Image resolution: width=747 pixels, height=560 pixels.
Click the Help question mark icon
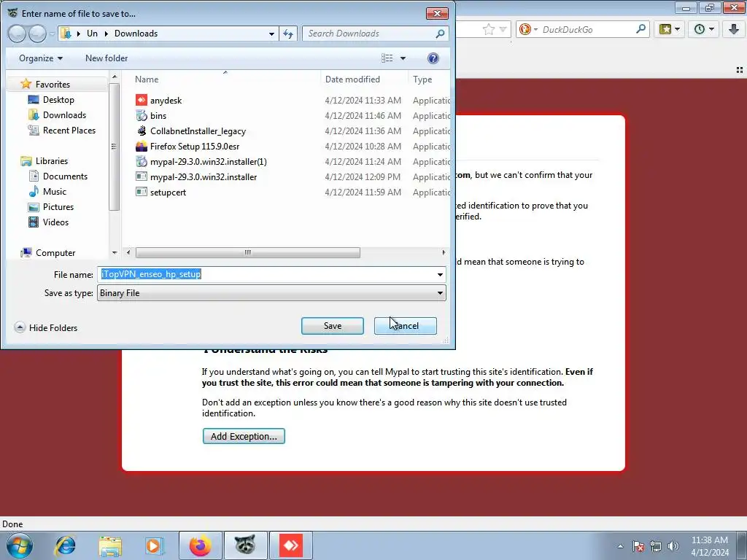point(433,58)
